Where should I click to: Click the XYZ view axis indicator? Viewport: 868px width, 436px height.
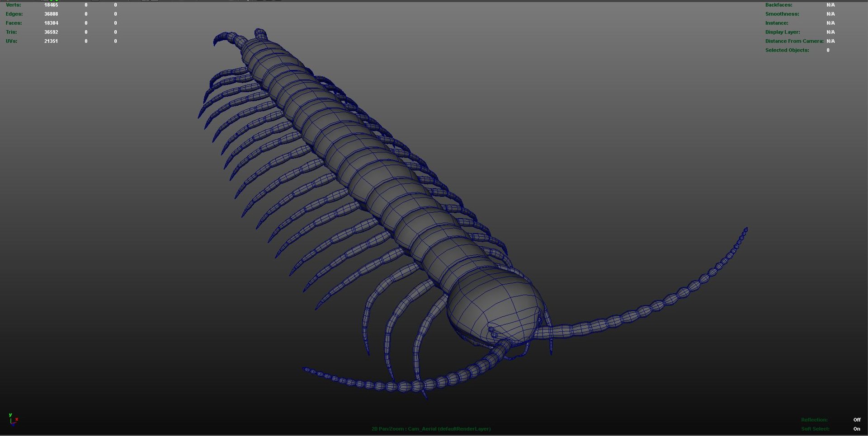coord(13,420)
